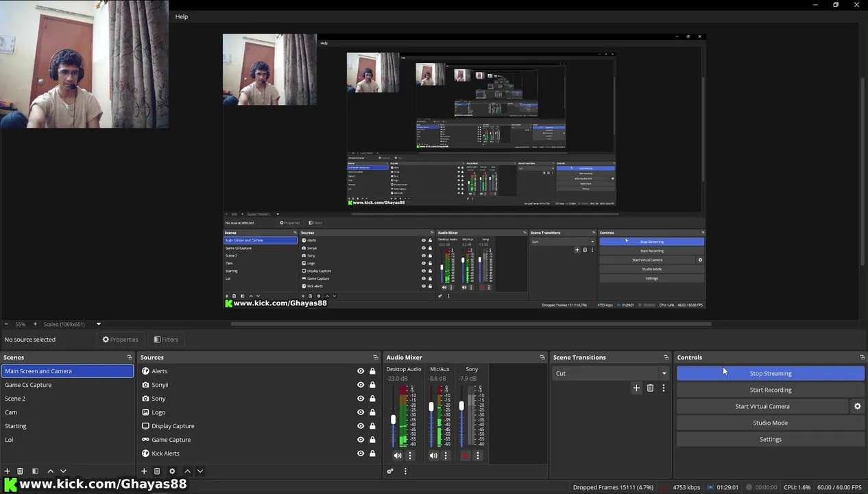Lock or unlock the Game Capture source
The width and height of the screenshot is (868, 494).
coord(372,440)
